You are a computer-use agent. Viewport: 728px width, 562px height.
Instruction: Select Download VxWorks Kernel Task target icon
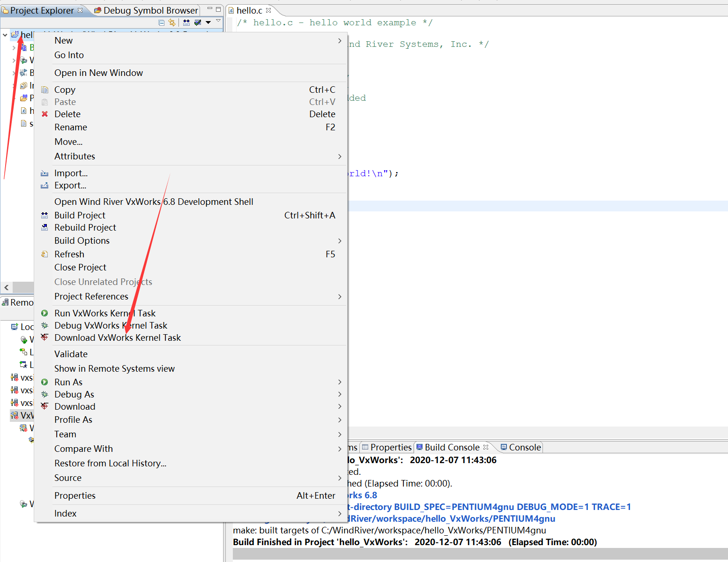click(x=45, y=337)
